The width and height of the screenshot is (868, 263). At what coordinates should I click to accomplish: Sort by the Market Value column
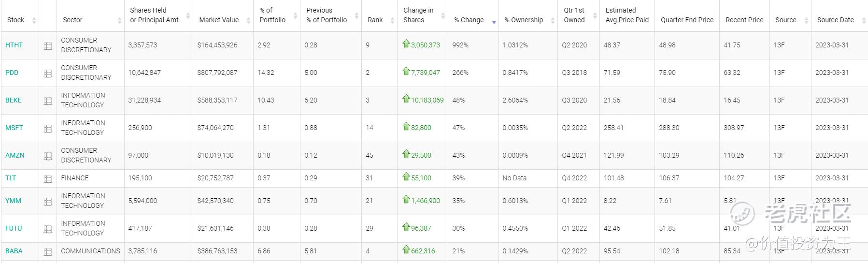[x=248, y=20]
